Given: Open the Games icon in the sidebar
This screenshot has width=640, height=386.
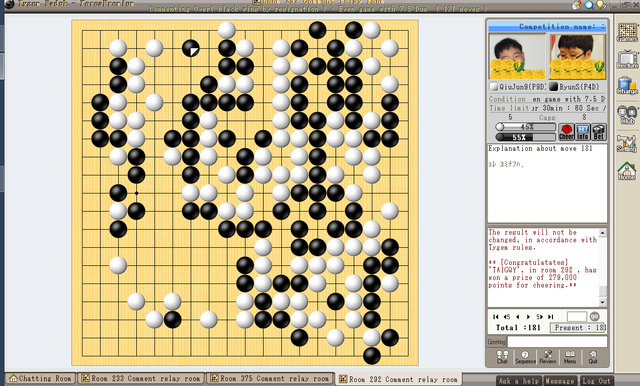Looking at the screenshot, I should click(x=627, y=33).
